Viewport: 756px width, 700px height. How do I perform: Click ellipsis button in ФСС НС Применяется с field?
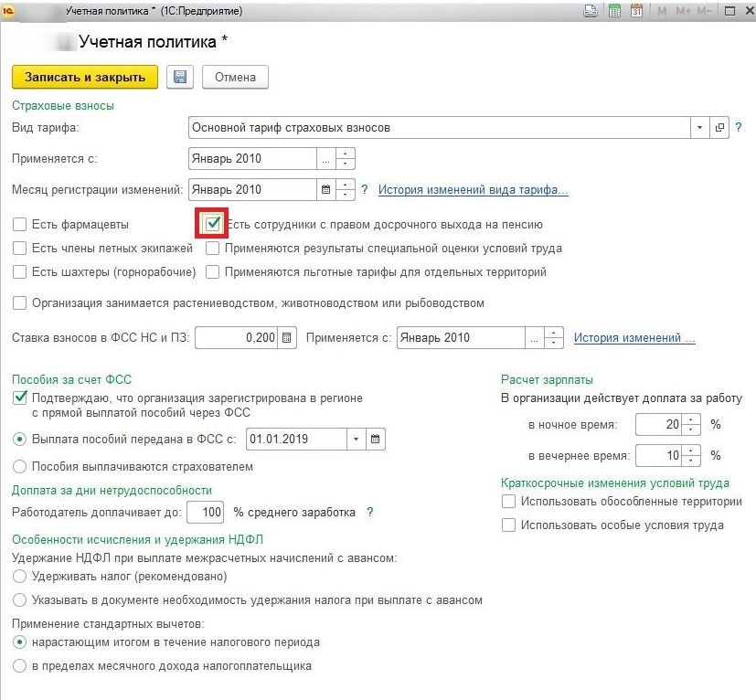pos(534,337)
